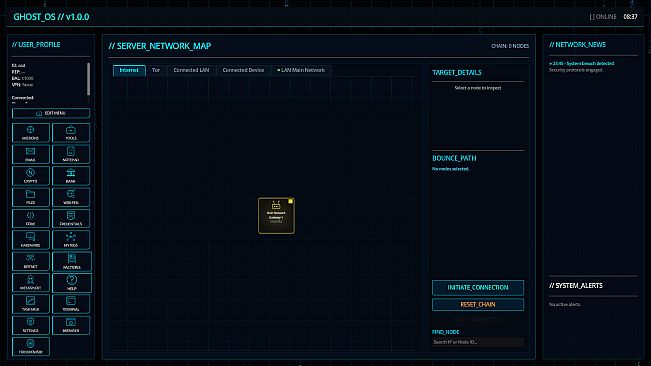Switch to the Connected LAN tab
The height and width of the screenshot is (366, 651).
[x=191, y=71]
